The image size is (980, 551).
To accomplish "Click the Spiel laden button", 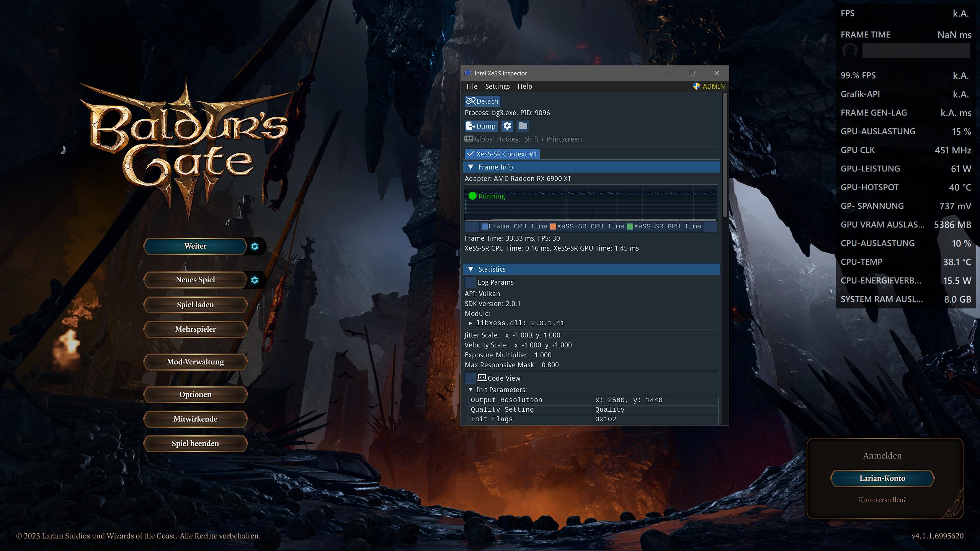I will 195,305.
